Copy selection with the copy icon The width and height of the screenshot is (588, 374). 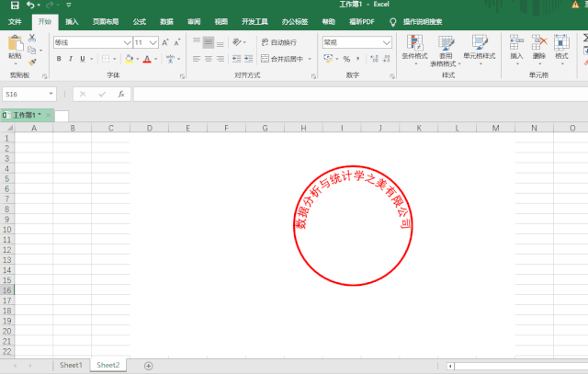point(32,50)
